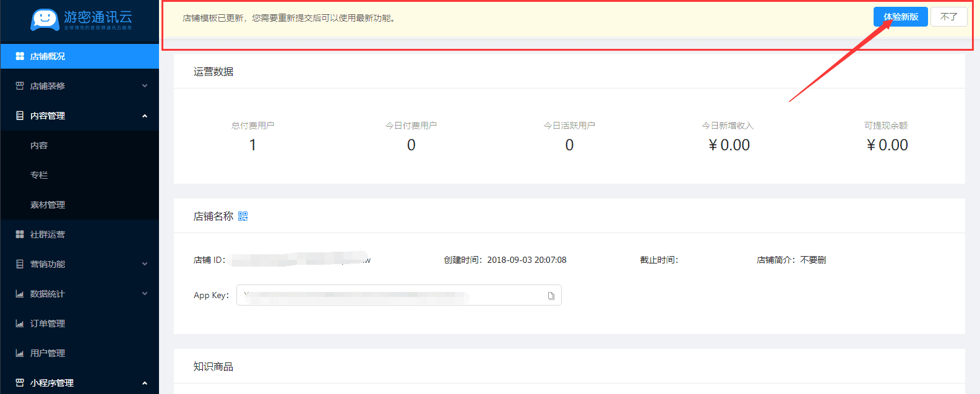
Task: Click the 店铺概况 grid icon
Action: pyautogui.click(x=20, y=56)
